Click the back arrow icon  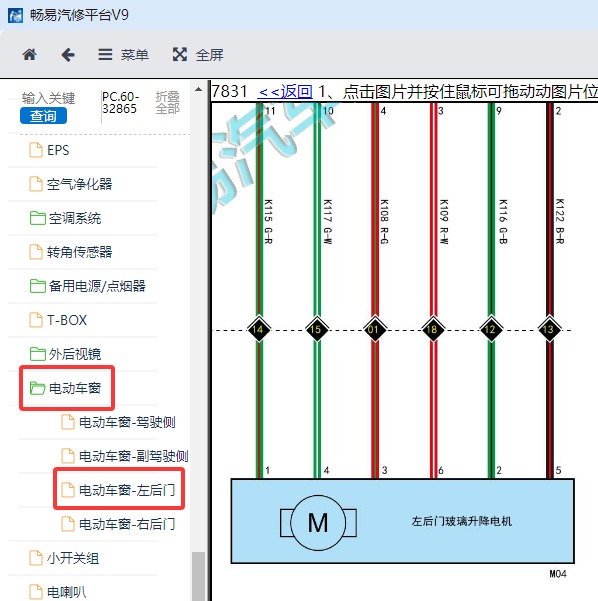[x=68, y=55]
